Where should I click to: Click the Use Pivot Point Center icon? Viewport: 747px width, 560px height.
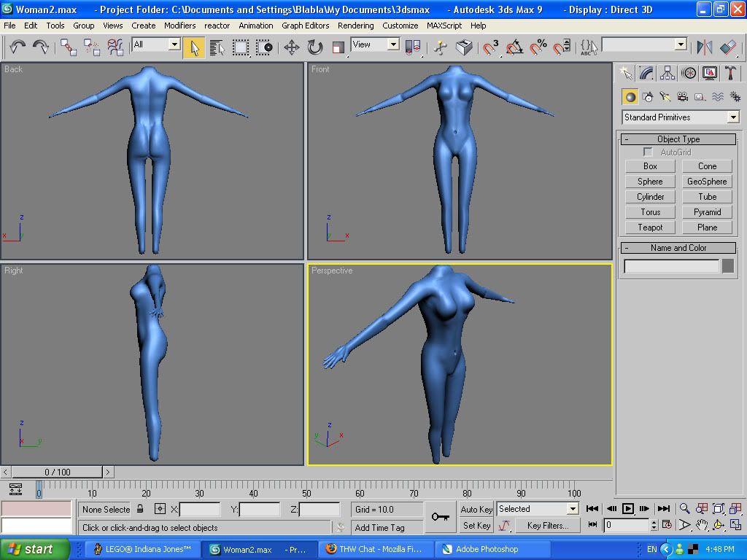coord(413,47)
